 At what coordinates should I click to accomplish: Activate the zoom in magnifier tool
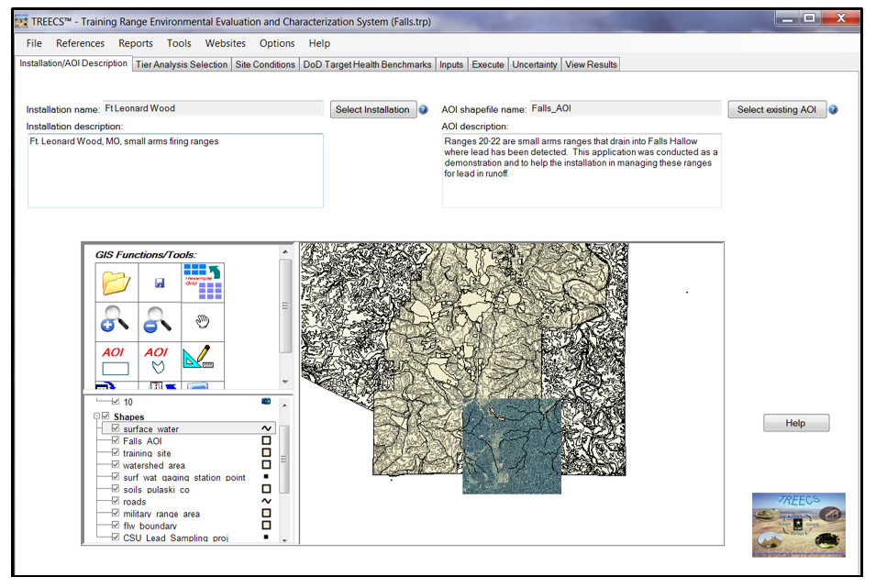point(116,321)
